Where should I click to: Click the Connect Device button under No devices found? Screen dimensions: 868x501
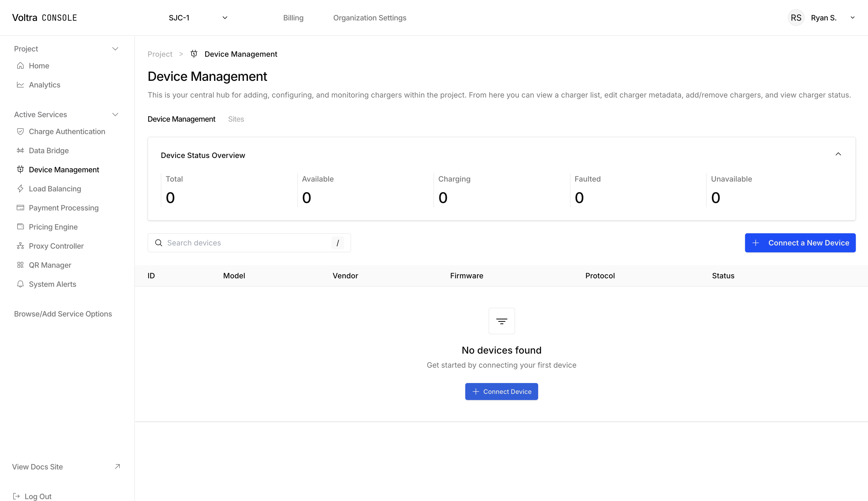pos(501,391)
